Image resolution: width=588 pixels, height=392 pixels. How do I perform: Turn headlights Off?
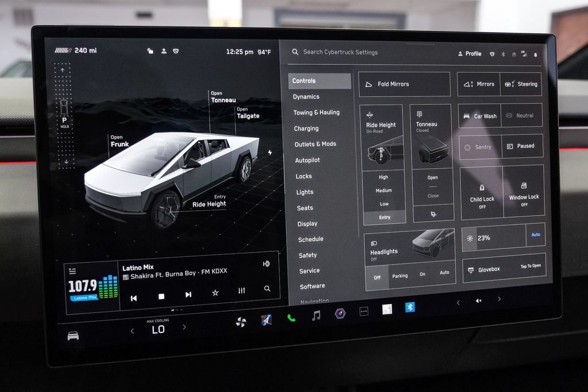click(x=377, y=278)
